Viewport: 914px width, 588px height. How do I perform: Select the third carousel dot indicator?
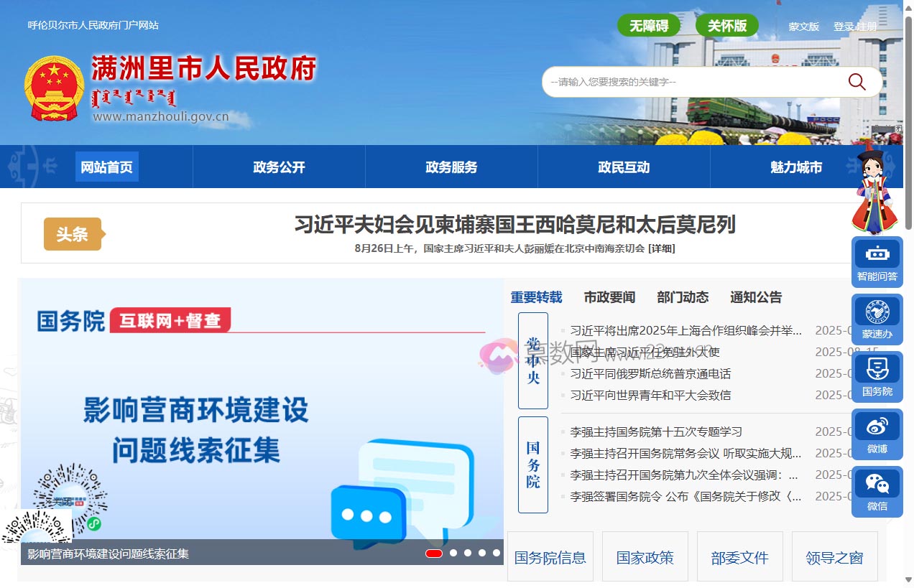coord(468,554)
